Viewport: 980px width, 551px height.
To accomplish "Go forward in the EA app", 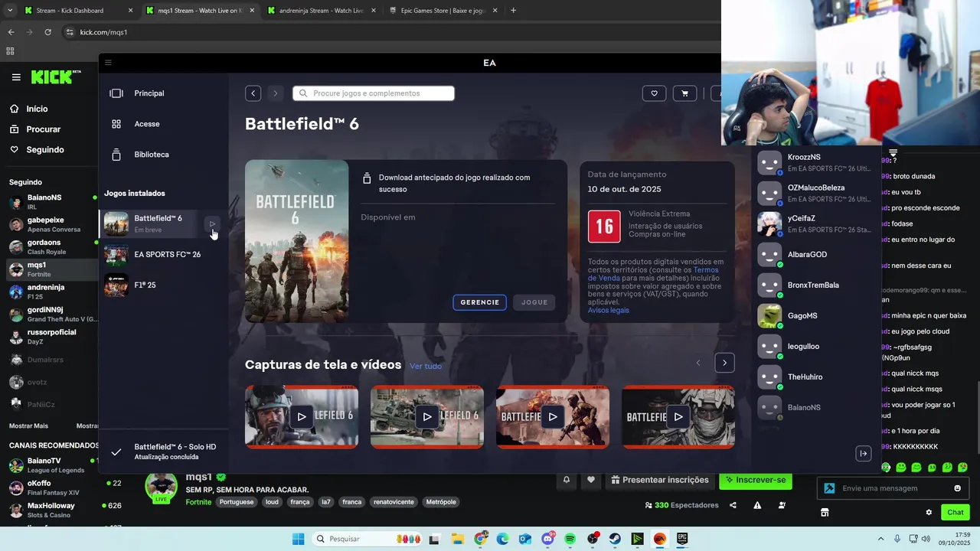I will (x=276, y=93).
